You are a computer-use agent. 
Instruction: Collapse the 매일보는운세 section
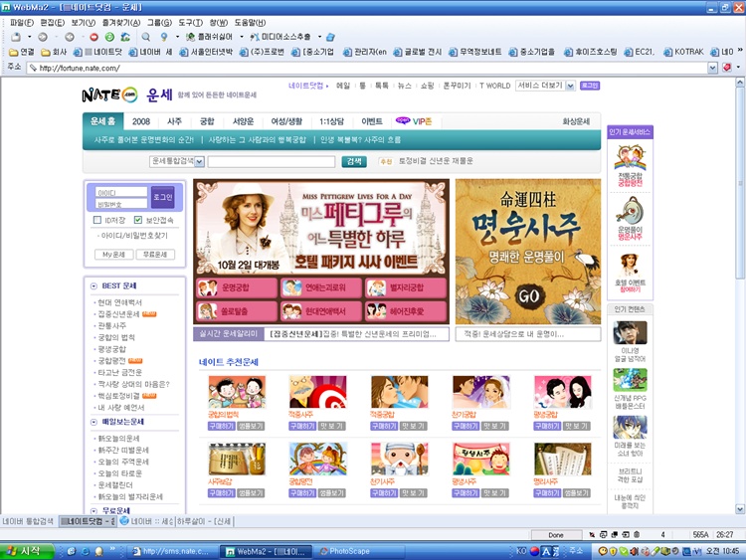click(x=93, y=422)
